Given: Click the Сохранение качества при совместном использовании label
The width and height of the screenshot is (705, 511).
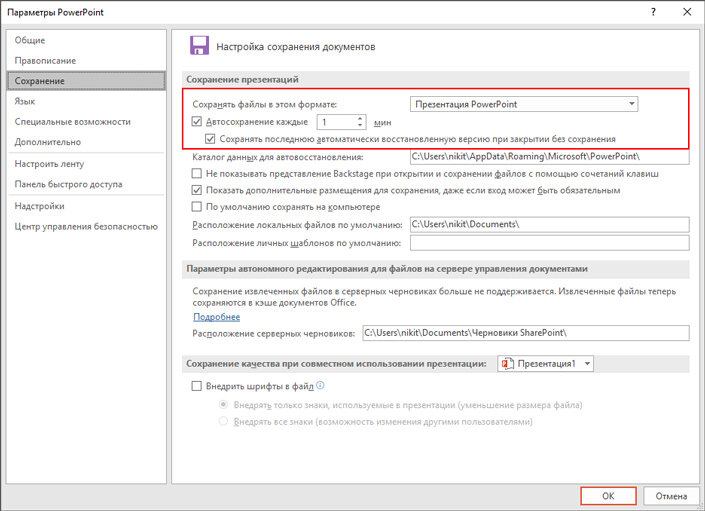Looking at the screenshot, I should tap(336, 364).
